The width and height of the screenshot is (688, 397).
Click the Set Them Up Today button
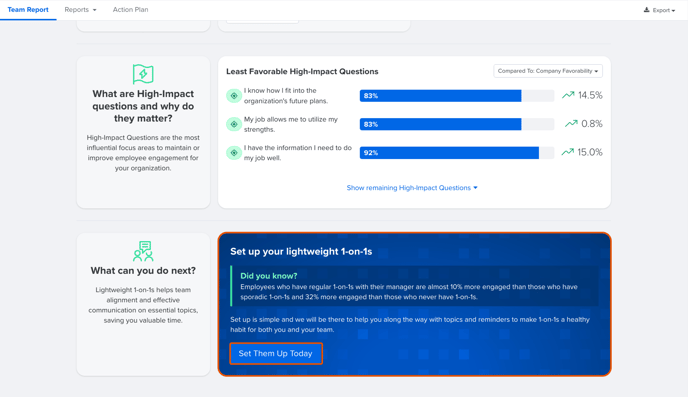click(x=276, y=354)
